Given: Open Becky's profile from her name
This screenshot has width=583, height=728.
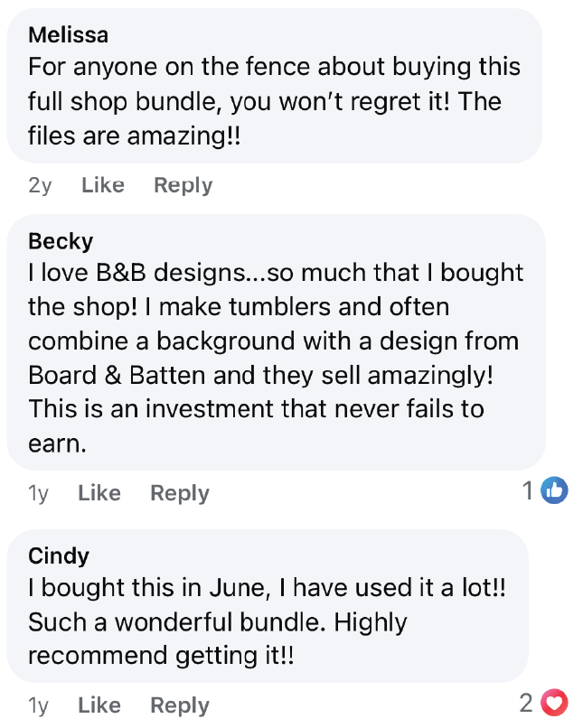Looking at the screenshot, I should click(x=61, y=241).
